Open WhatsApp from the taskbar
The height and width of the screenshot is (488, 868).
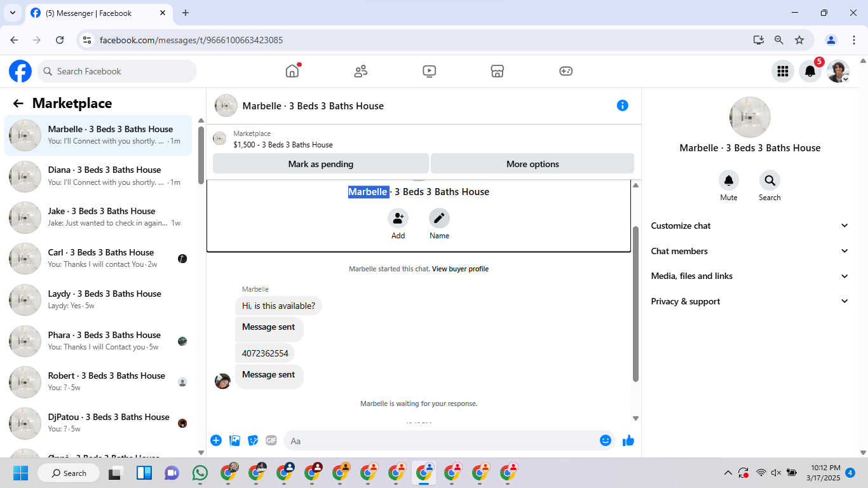(x=200, y=473)
